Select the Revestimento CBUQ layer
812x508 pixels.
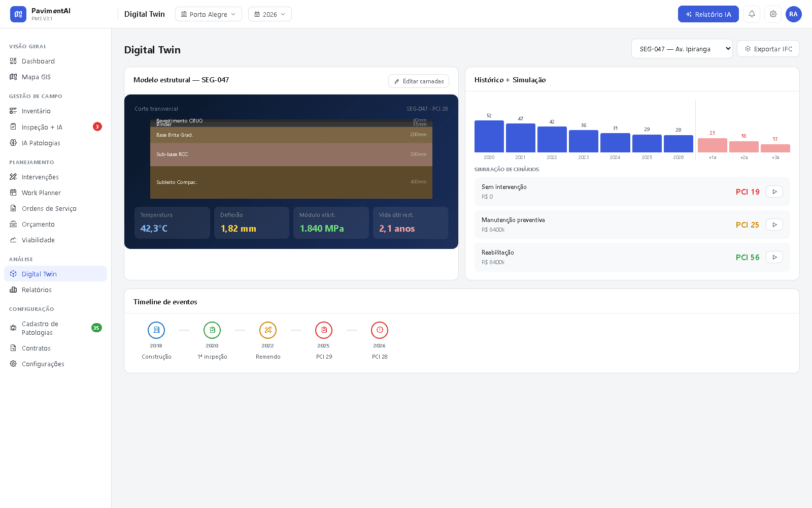[x=291, y=120]
